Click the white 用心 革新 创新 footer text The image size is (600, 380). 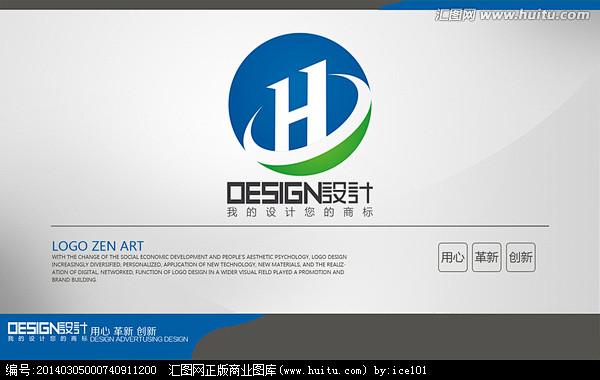(x=123, y=331)
